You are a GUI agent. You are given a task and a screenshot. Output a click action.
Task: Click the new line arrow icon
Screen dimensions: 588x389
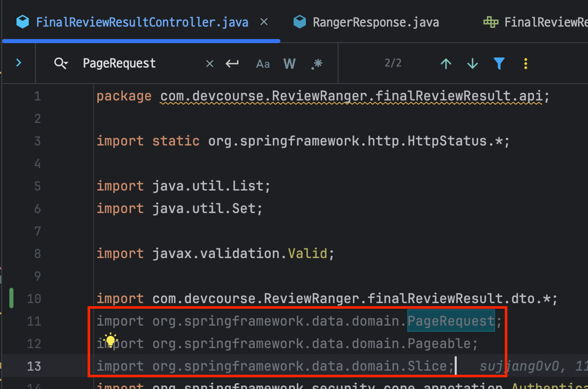[x=232, y=63]
